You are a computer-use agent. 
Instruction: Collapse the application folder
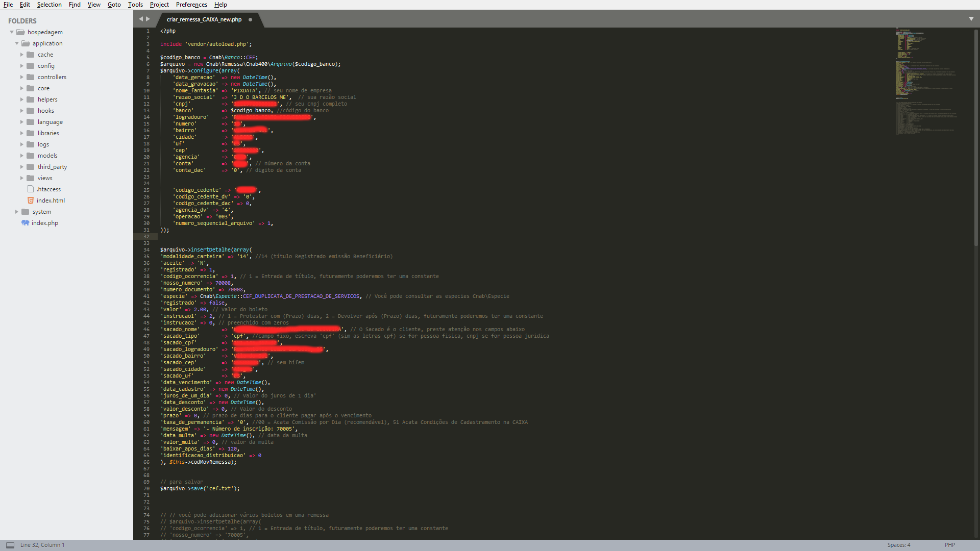(x=17, y=43)
